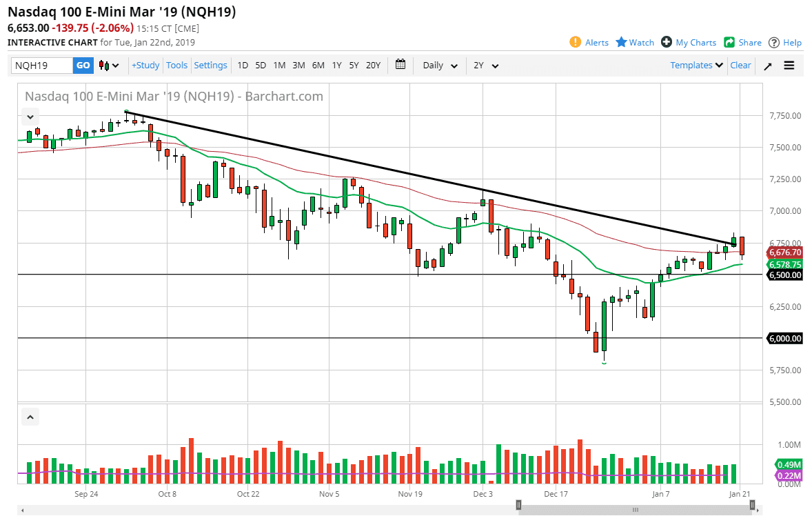Switch chart timeframe to 1D
Image resolution: width=812 pixels, height=516 pixels.
point(243,65)
